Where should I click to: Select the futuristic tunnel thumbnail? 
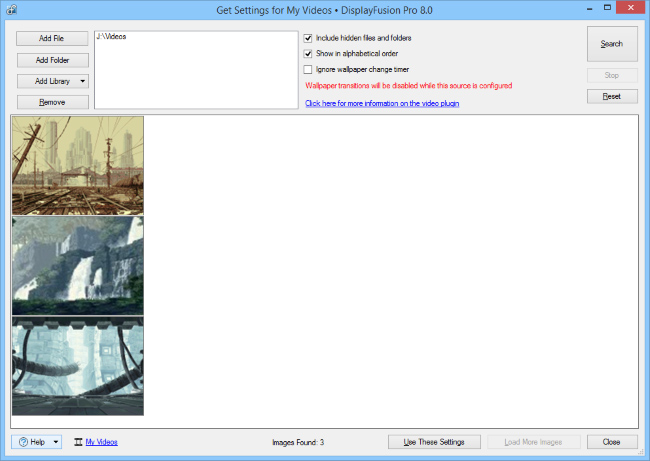pos(78,366)
